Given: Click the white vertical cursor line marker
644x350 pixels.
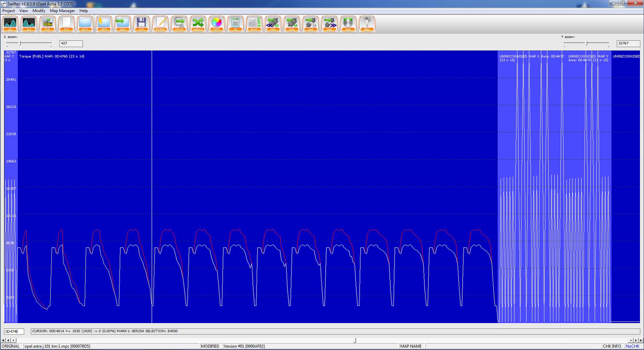Looking at the screenshot, I should [152, 186].
